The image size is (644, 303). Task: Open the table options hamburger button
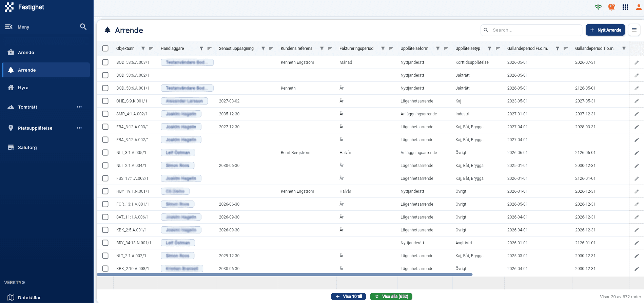pyautogui.click(x=634, y=30)
